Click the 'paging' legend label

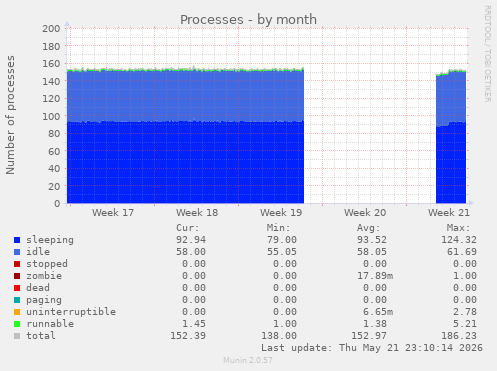click(x=44, y=300)
